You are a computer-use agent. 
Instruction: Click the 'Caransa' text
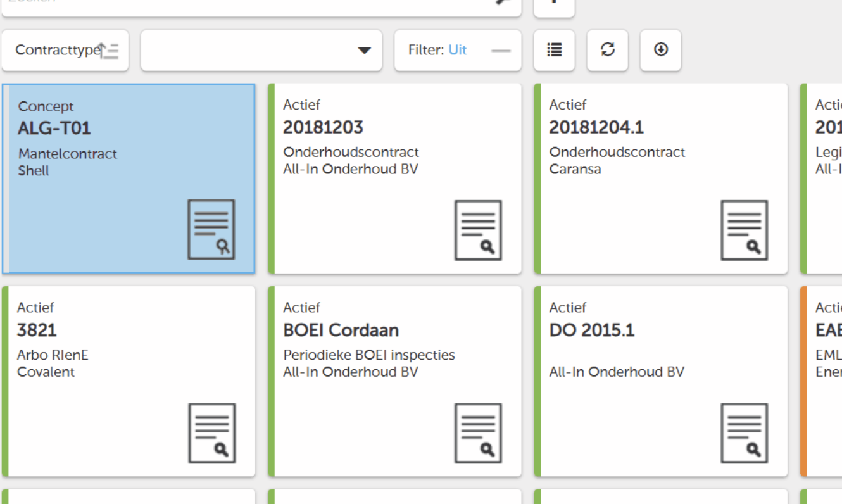(575, 169)
